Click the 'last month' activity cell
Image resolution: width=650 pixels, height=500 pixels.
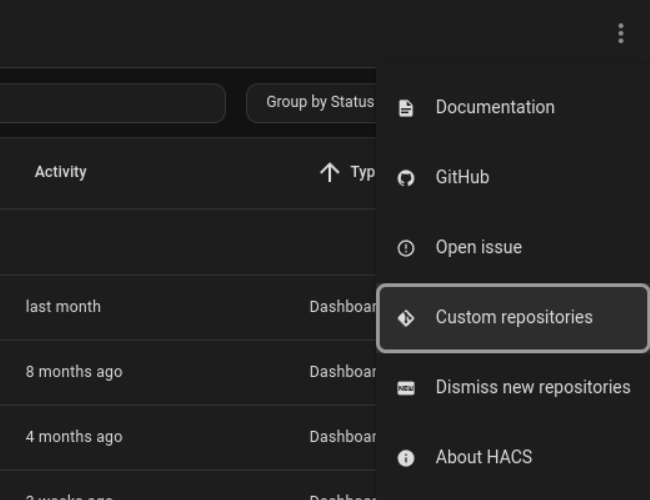pos(63,307)
